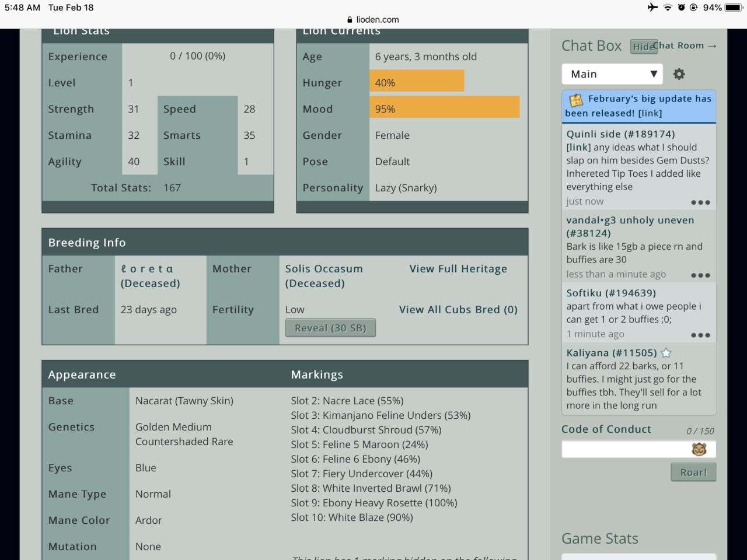
Task: Open options dots on Quinli side message
Action: pyautogui.click(x=700, y=202)
